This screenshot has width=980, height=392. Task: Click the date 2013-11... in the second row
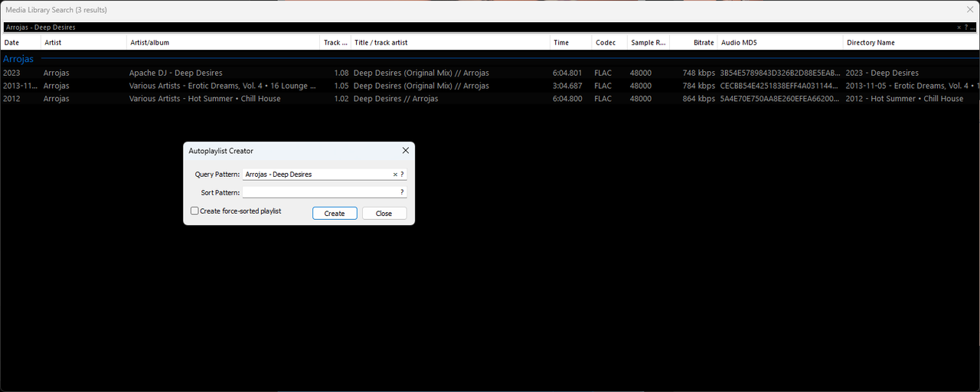[20, 86]
